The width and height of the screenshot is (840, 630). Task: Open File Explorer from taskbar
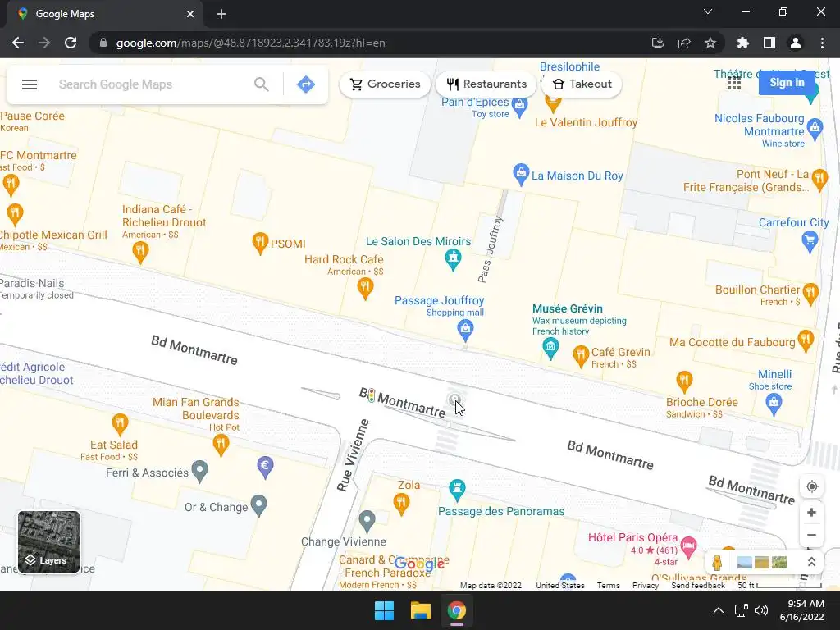click(x=421, y=610)
